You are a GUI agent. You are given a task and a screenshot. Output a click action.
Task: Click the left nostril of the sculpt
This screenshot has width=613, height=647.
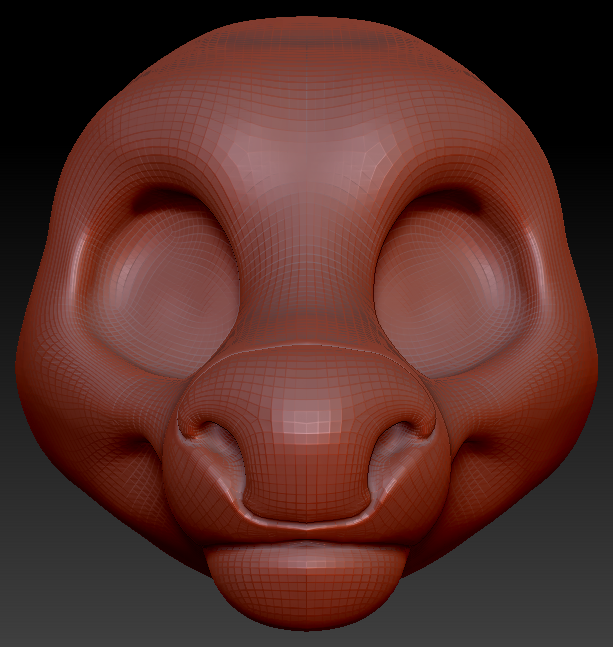pyautogui.click(x=221, y=452)
